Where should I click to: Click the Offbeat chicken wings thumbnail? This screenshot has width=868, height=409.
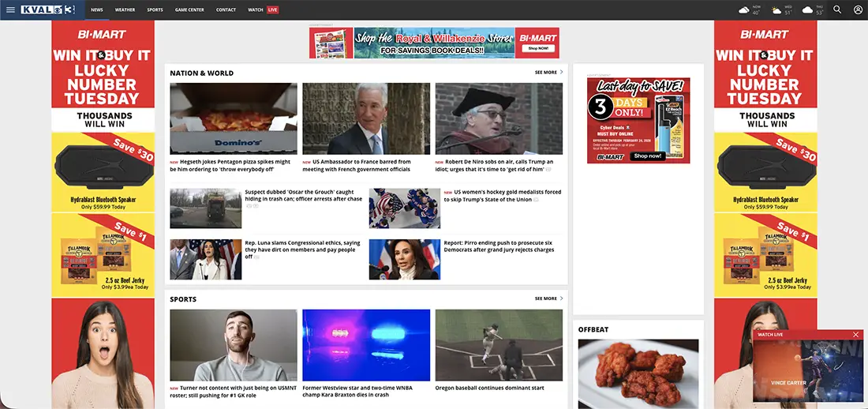pos(638,374)
